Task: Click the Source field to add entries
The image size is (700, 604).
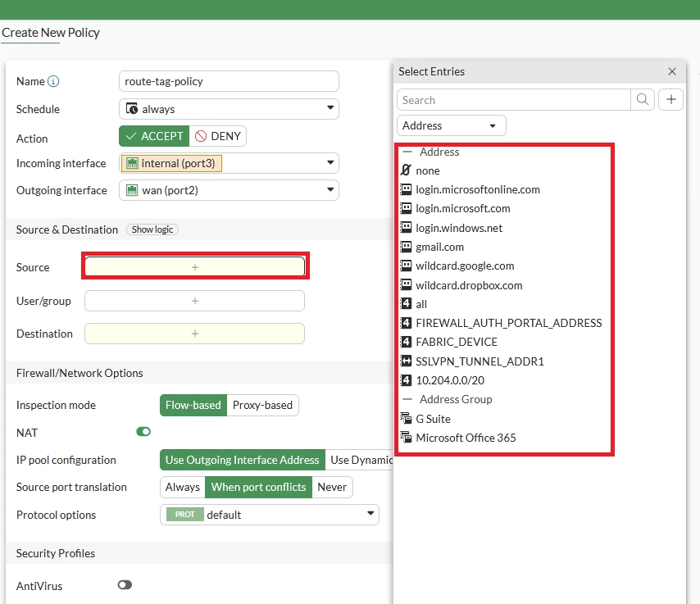Action: 194,267
